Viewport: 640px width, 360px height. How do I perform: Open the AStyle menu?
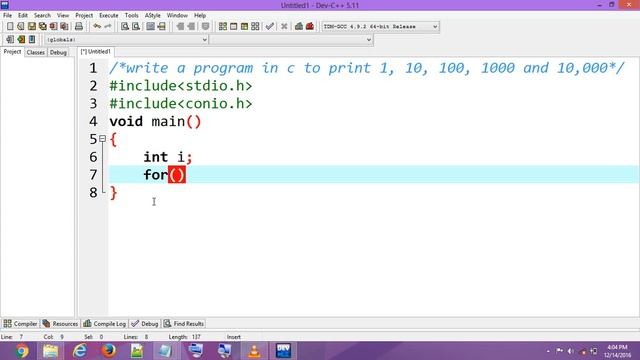[153, 16]
